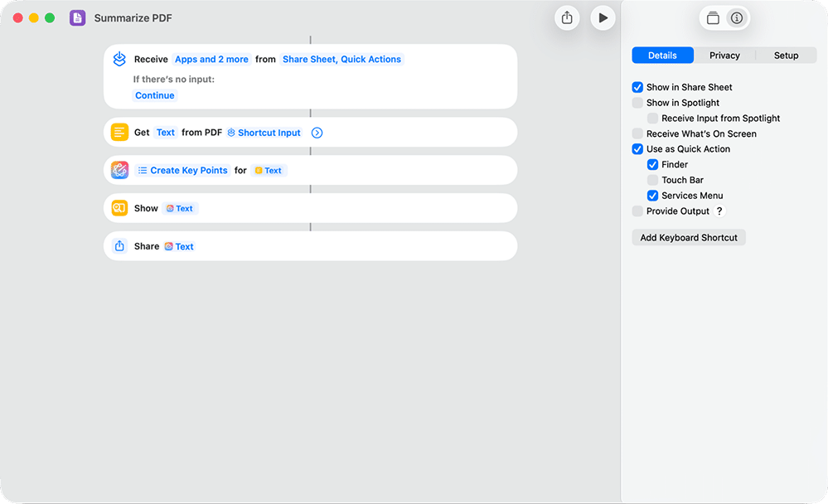Uncheck the Services Menu option
This screenshot has height=504, width=828.
tap(652, 195)
